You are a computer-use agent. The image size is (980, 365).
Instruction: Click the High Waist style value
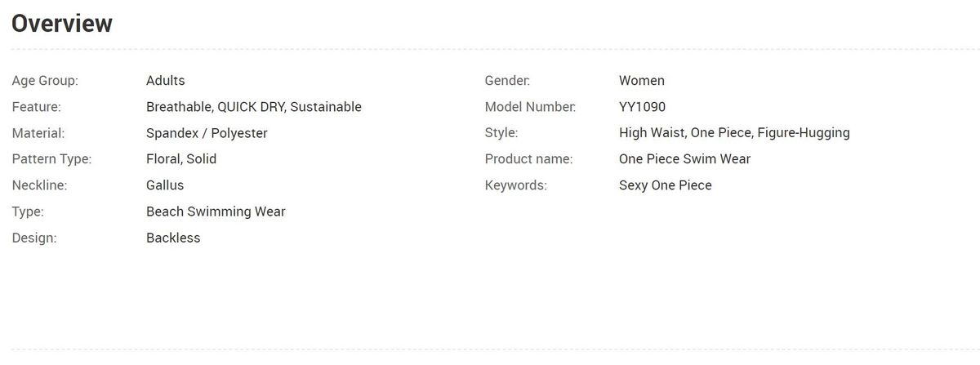click(x=651, y=133)
